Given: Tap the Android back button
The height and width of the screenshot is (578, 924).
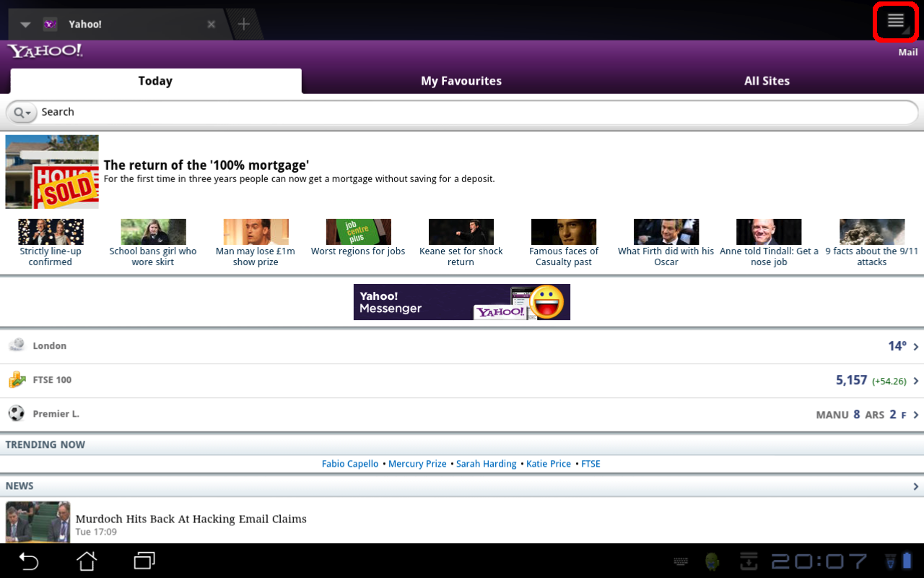Looking at the screenshot, I should (29, 561).
